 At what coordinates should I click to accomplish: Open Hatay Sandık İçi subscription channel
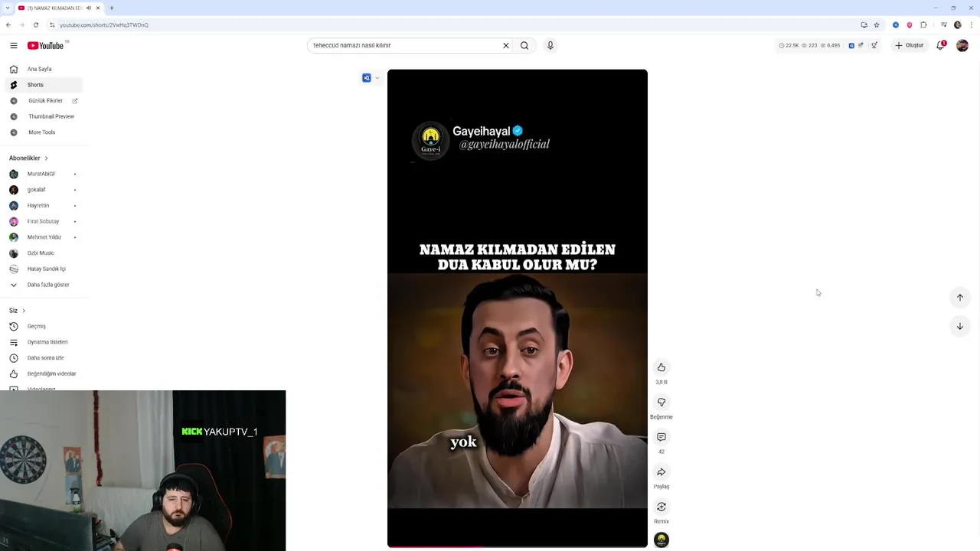pyautogui.click(x=43, y=269)
